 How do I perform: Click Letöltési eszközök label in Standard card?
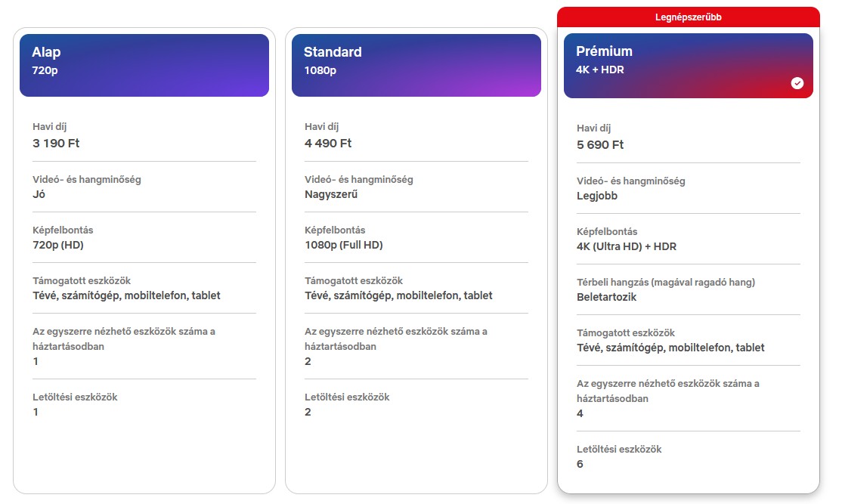pos(347,397)
